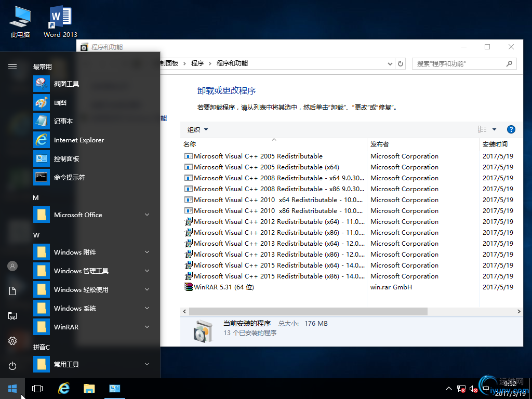This screenshot has height=399, width=532.
Task: Click the help question mark icon
Action: [511, 129]
